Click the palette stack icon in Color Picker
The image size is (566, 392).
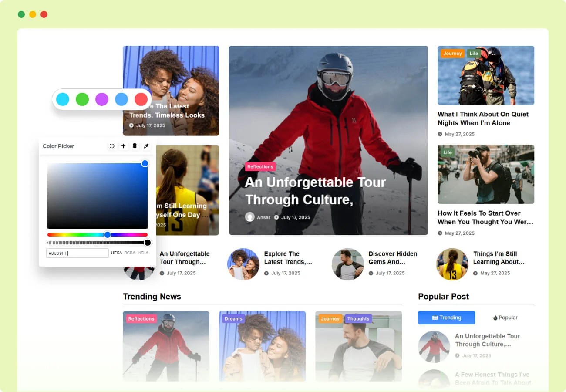click(135, 146)
